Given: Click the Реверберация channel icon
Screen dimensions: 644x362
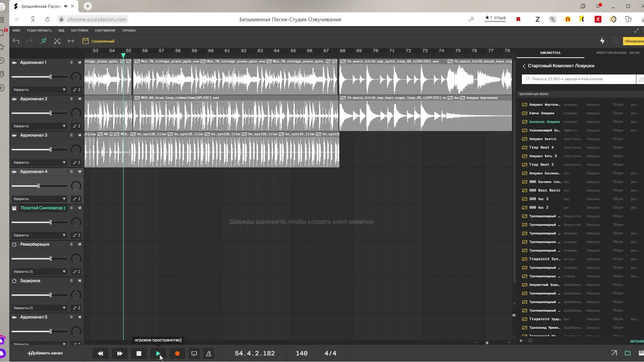Looking at the screenshot, I should tap(14, 244).
